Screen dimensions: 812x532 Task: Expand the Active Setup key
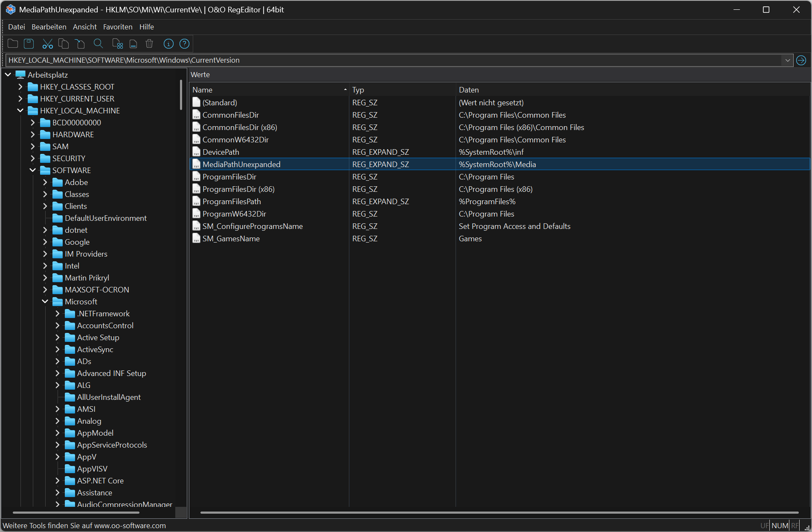[58, 337]
